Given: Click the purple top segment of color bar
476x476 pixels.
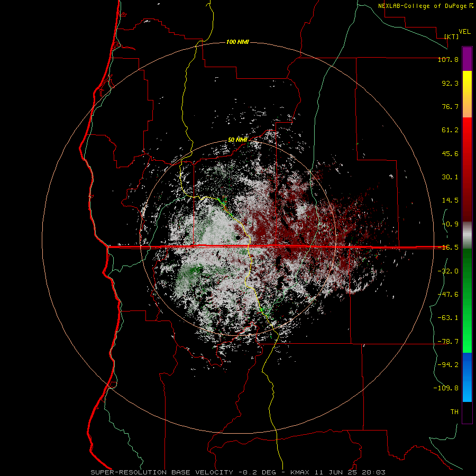Looking at the screenshot, I should pos(467,59).
